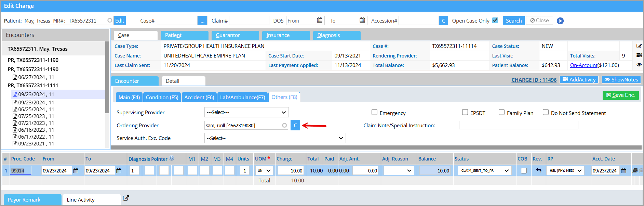Click the Rev. reverse arrow icon

click(538, 170)
